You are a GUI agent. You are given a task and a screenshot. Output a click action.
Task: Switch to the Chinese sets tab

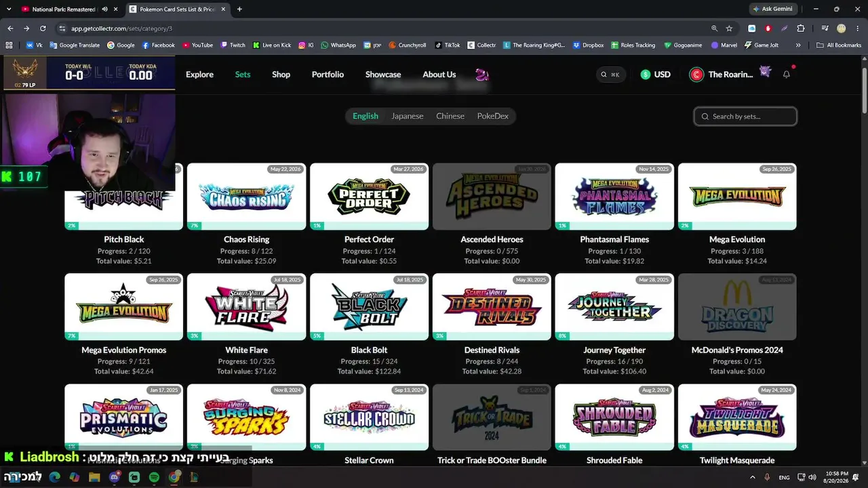(x=450, y=116)
